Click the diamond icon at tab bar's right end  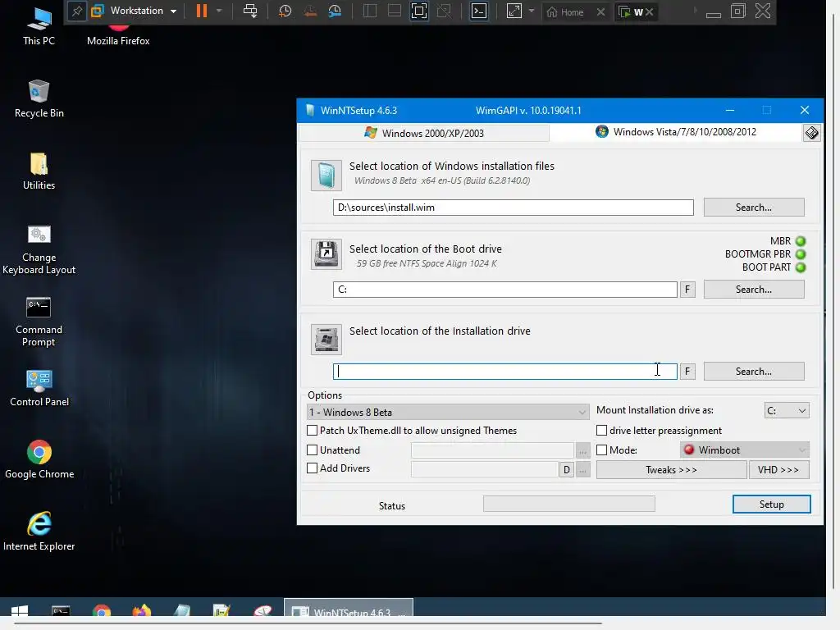click(811, 133)
